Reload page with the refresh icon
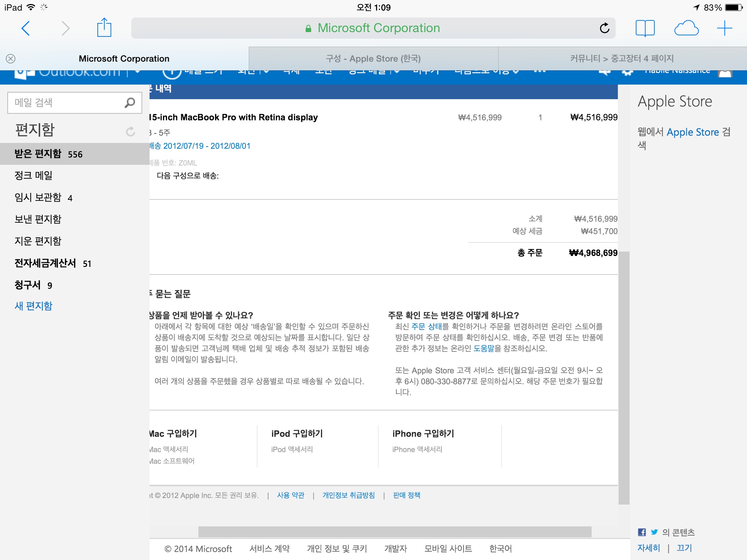The width and height of the screenshot is (747, 560). tap(604, 28)
